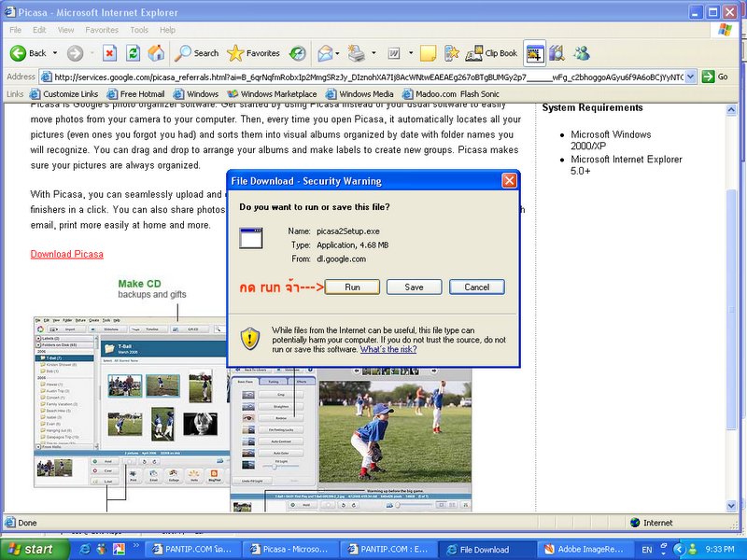747x560 pixels.
Task: Open the Favorites star in the toolbar
Action: point(253,53)
